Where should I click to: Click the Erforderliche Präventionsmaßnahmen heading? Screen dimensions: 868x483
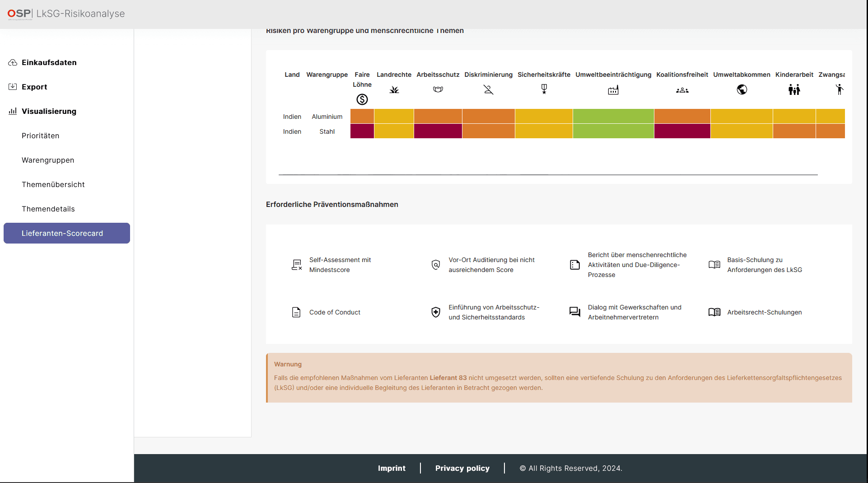[332, 204]
